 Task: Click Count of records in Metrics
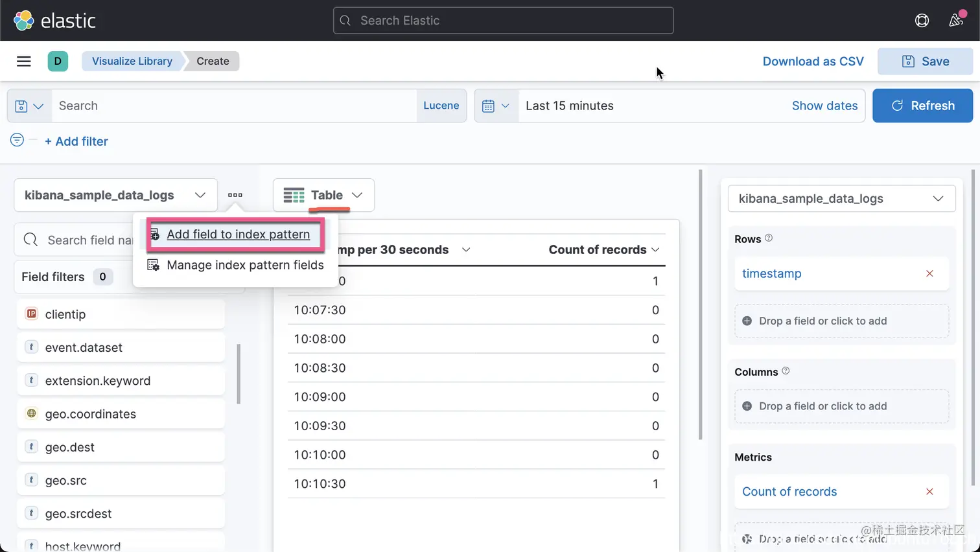coord(789,492)
